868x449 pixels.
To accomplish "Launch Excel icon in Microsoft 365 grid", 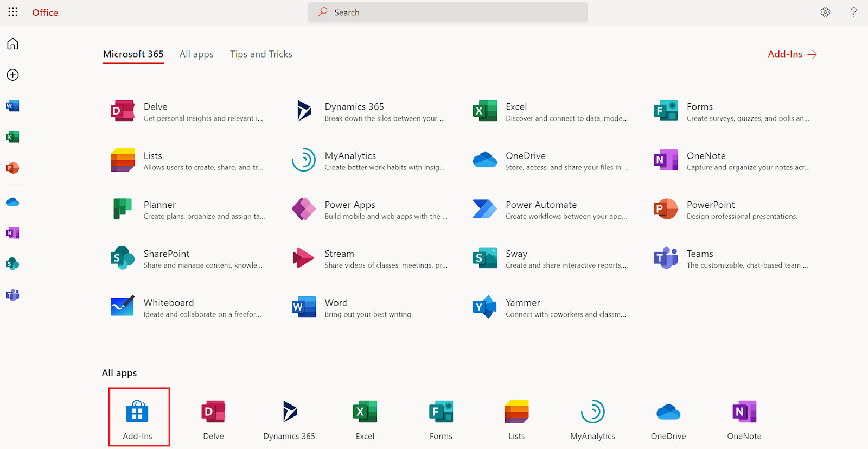I will (485, 111).
